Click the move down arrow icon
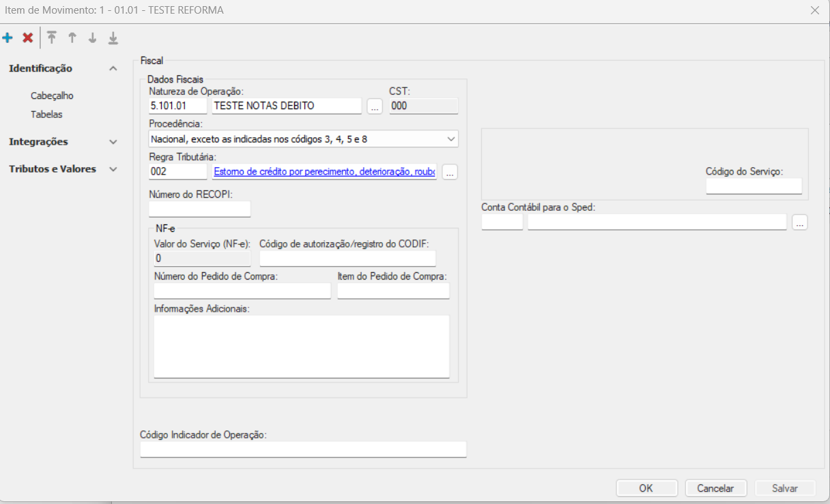830x504 pixels. (93, 38)
